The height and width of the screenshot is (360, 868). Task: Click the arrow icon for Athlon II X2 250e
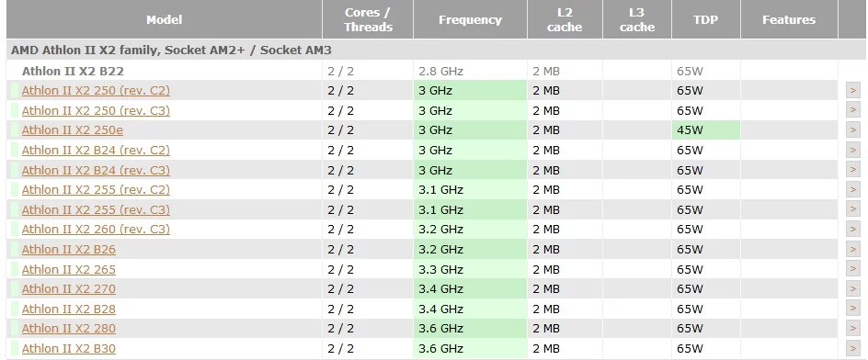(853, 130)
